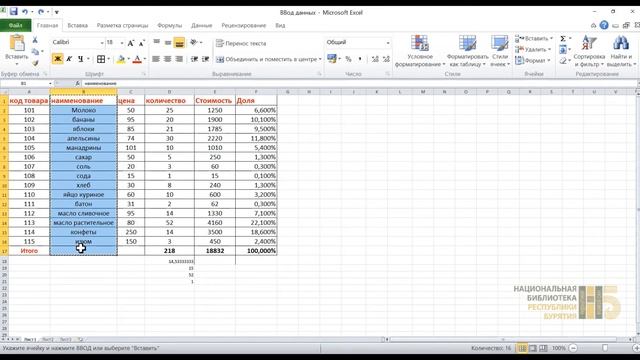Click the Increase Indent icon
Image resolution: width=640 pixels, height=360 pixels.
pyautogui.click(x=205, y=59)
